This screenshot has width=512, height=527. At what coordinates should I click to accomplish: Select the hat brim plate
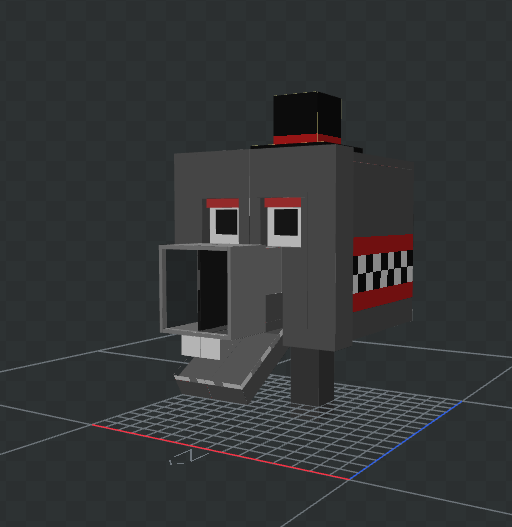tap(307, 147)
